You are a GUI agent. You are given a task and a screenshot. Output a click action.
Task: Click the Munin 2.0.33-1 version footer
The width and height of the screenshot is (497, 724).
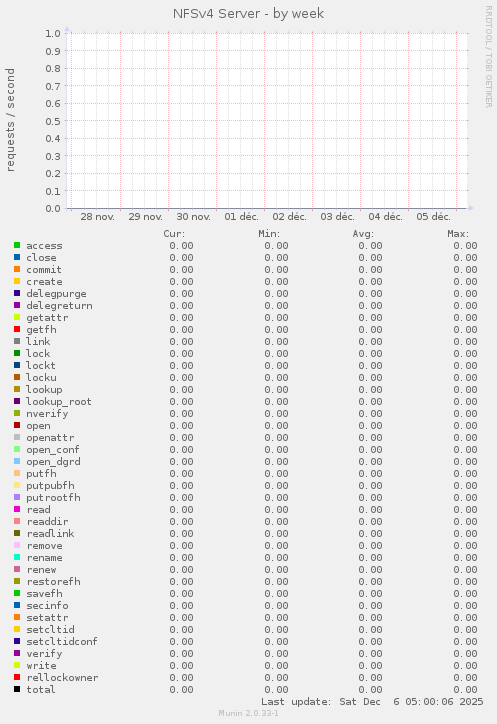click(x=248, y=713)
